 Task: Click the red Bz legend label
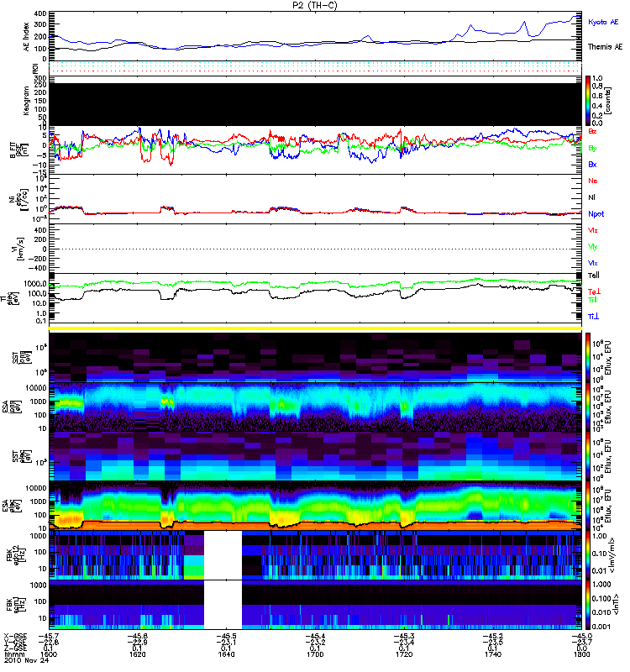click(592, 131)
